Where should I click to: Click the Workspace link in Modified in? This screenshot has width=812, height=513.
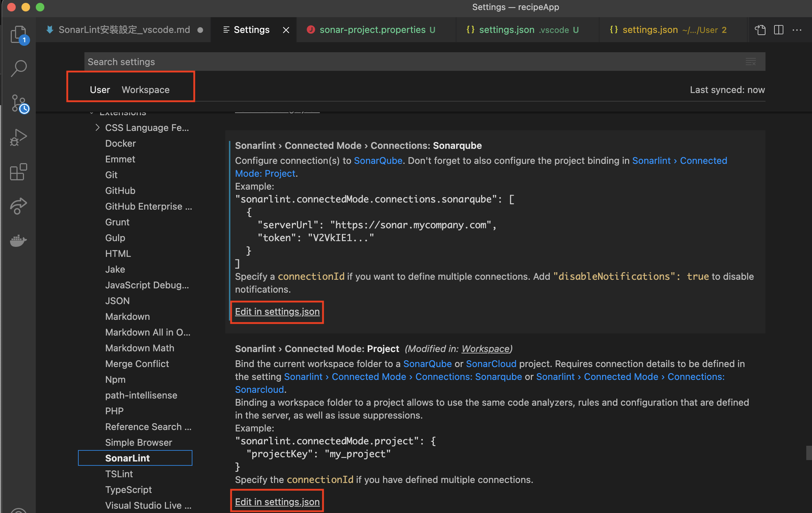click(485, 349)
